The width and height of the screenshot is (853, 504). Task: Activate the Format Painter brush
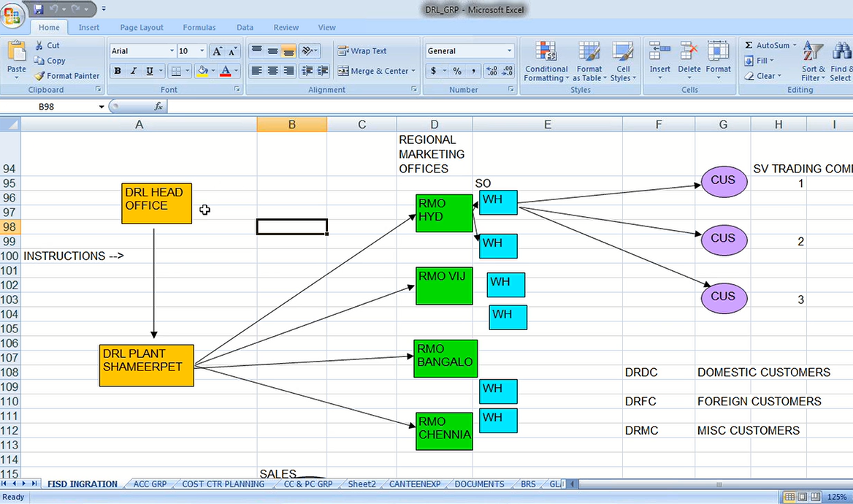(x=67, y=76)
